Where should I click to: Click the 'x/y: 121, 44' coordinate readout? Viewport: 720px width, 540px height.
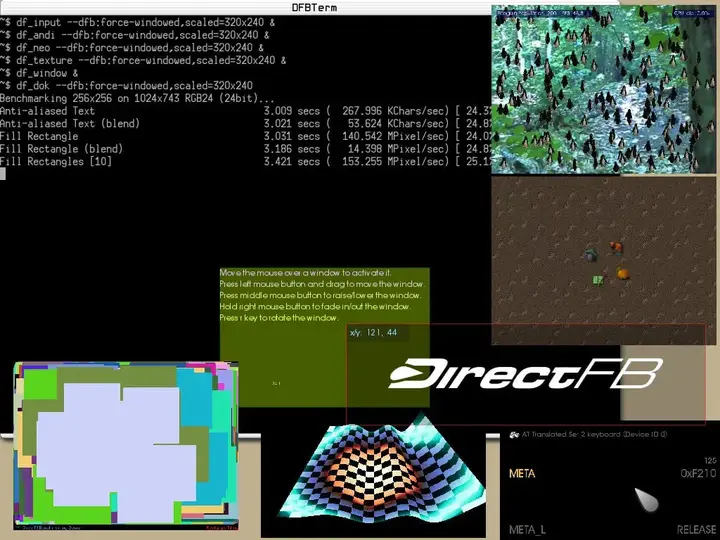pos(373,332)
